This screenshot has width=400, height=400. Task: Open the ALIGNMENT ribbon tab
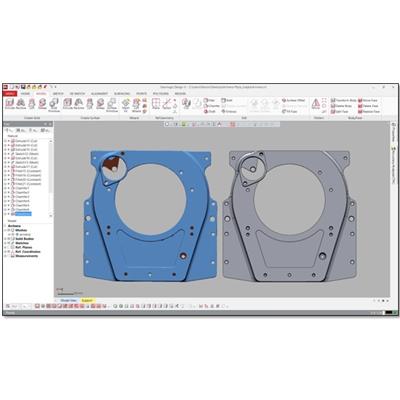tap(99, 94)
